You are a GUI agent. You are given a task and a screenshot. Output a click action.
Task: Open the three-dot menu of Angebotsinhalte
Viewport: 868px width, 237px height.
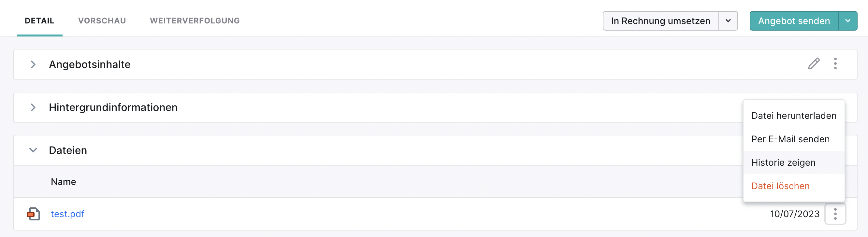coord(835,63)
